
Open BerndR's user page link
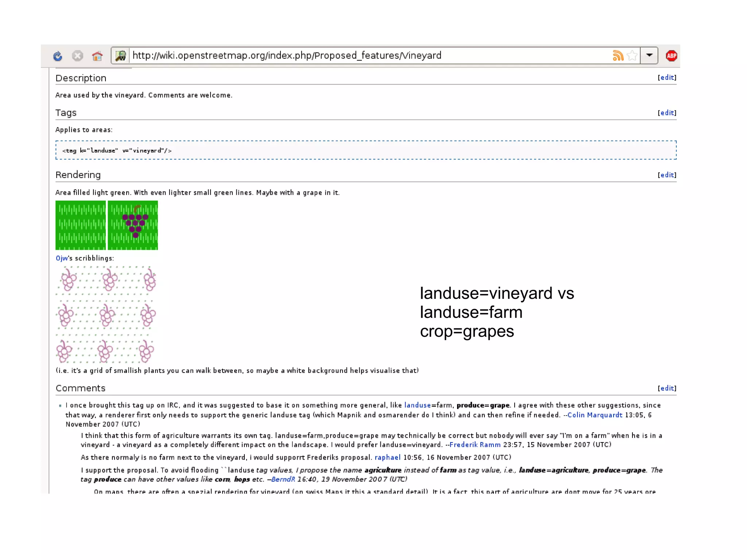pyautogui.click(x=283, y=479)
